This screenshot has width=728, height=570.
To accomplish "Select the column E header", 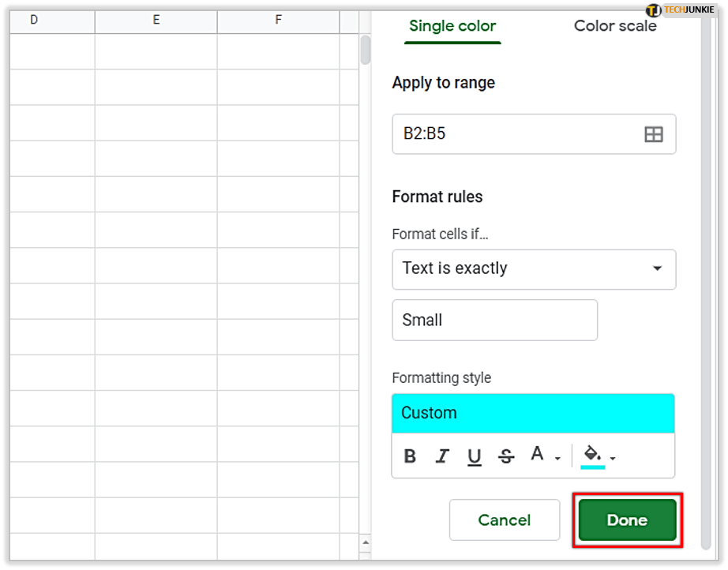I will (x=156, y=20).
